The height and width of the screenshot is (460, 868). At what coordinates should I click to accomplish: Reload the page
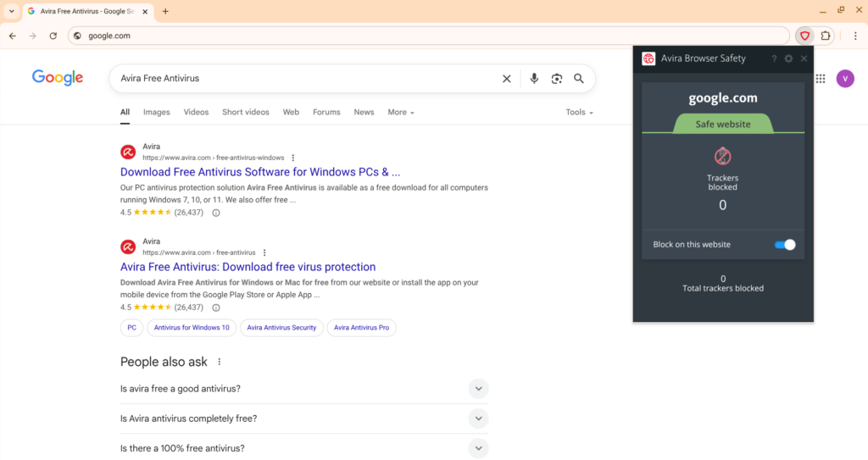pos(53,36)
